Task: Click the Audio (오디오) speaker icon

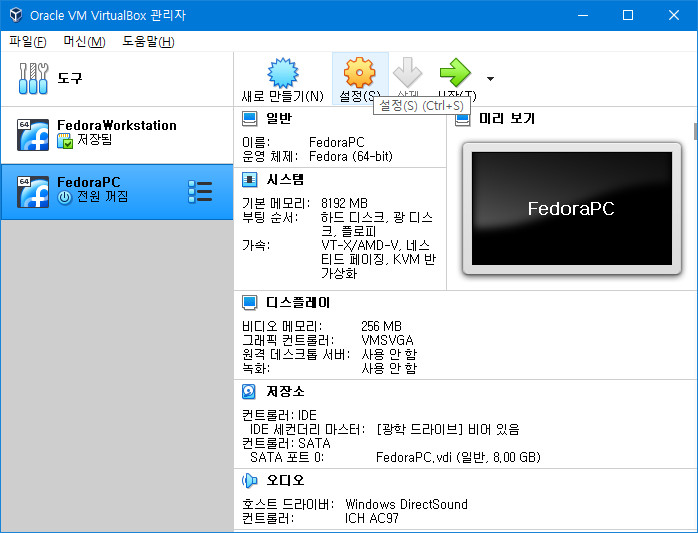Action: [250, 480]
